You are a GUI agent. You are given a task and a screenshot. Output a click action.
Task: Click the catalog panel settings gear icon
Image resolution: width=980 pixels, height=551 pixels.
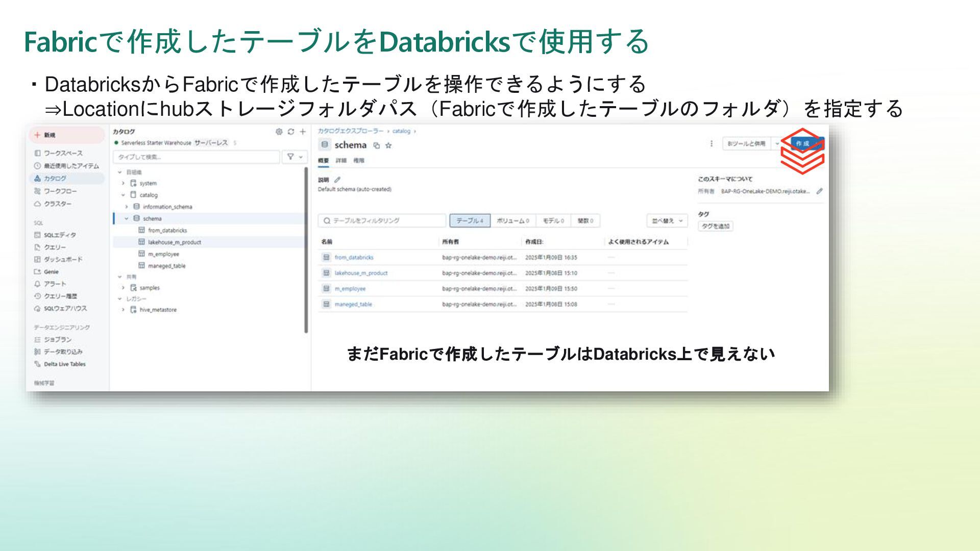click(x=279, y=132)
